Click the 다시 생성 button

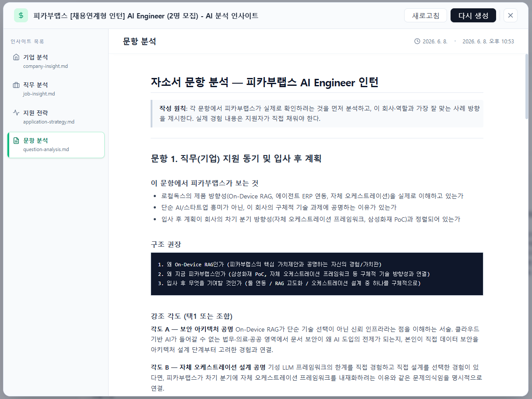click(x=473, y=15)
